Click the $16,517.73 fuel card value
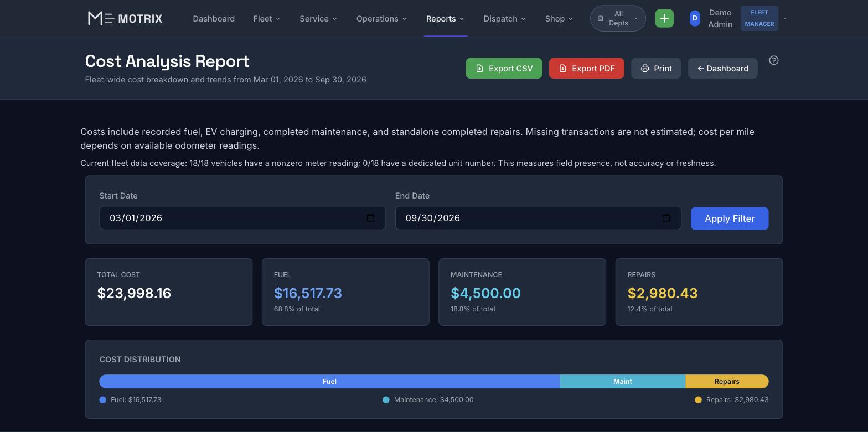Screen dimensions: 868x432 (x=308, y=293)
